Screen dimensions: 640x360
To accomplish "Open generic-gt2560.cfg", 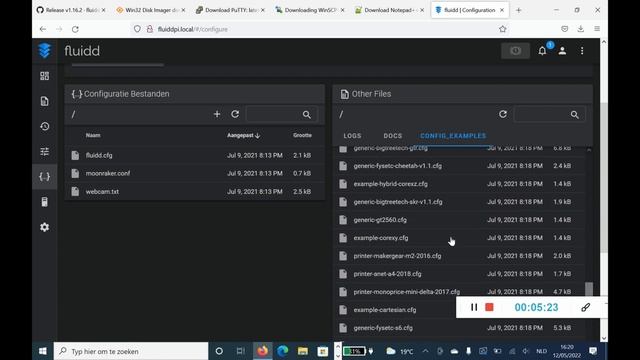I will (459, 220).
